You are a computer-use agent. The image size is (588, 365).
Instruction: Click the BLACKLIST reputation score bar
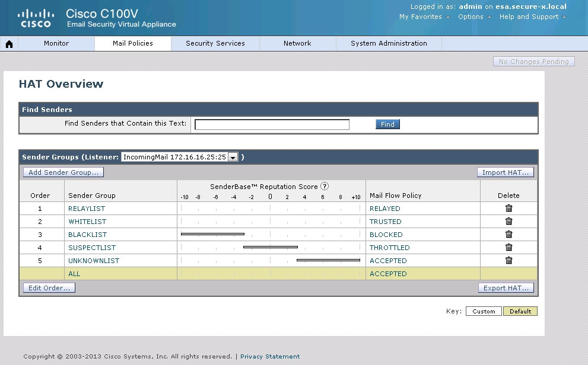point(212,234)
